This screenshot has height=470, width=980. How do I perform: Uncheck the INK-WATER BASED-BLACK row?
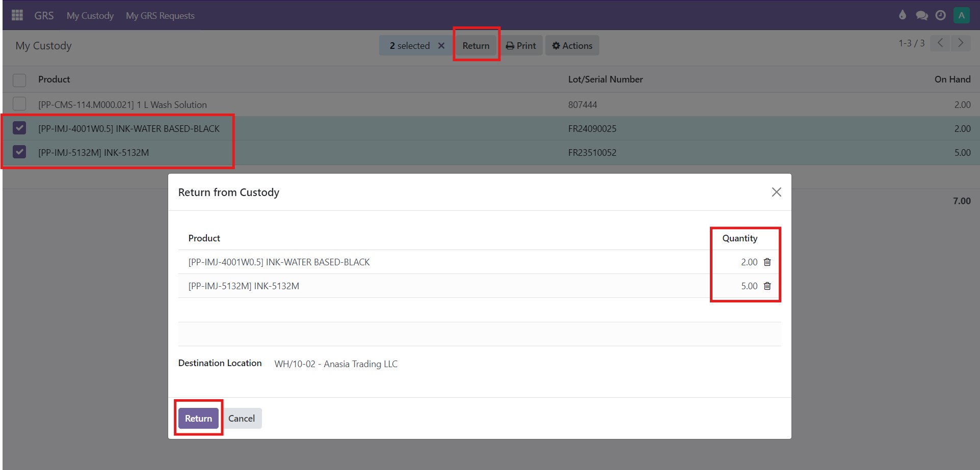(19, 128)
